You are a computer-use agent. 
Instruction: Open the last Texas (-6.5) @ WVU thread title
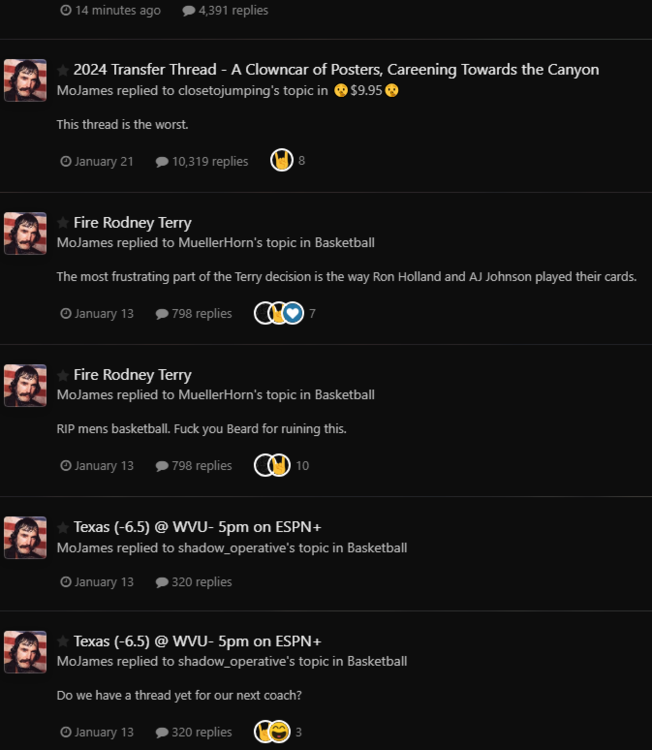pos(197,641)
